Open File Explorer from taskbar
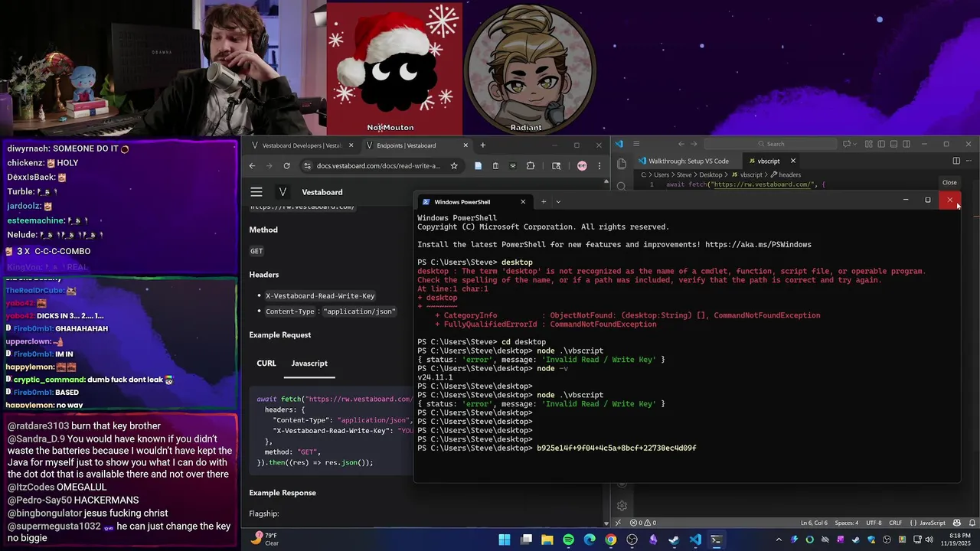Image resolution: width=980 pixels, height=551 pixels. pyautogui.click(x=547, y=540)
